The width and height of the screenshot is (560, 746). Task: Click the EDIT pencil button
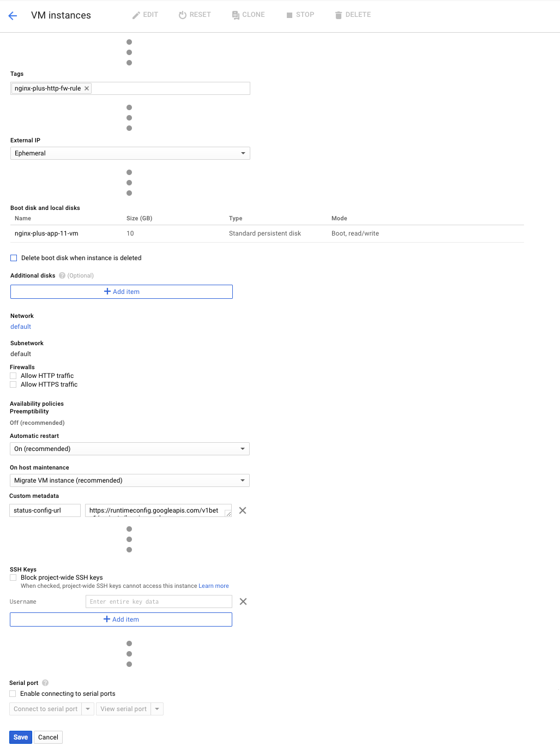145,15
